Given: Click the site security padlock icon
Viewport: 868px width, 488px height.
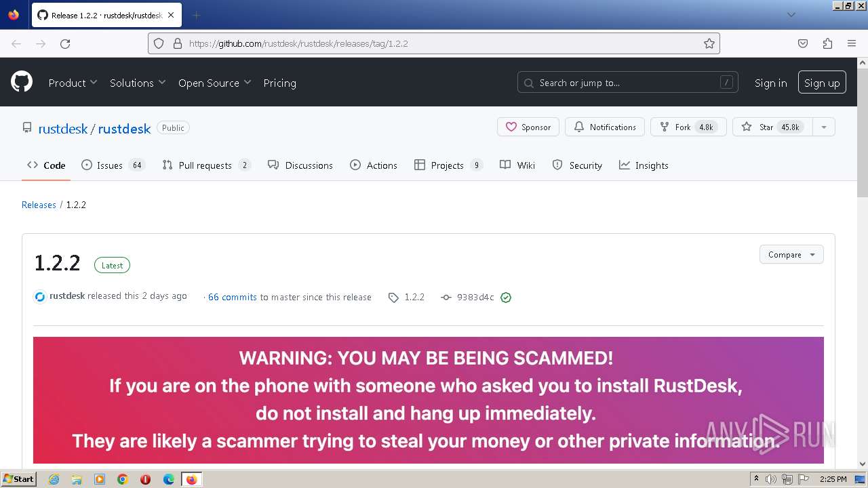Looking at the screenshot, I should (x=178, y=43).
